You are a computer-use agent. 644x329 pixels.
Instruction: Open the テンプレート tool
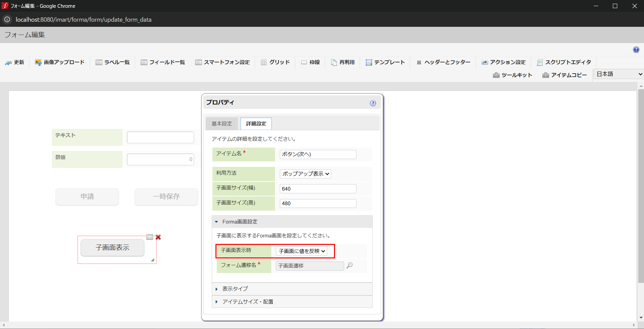385,62
